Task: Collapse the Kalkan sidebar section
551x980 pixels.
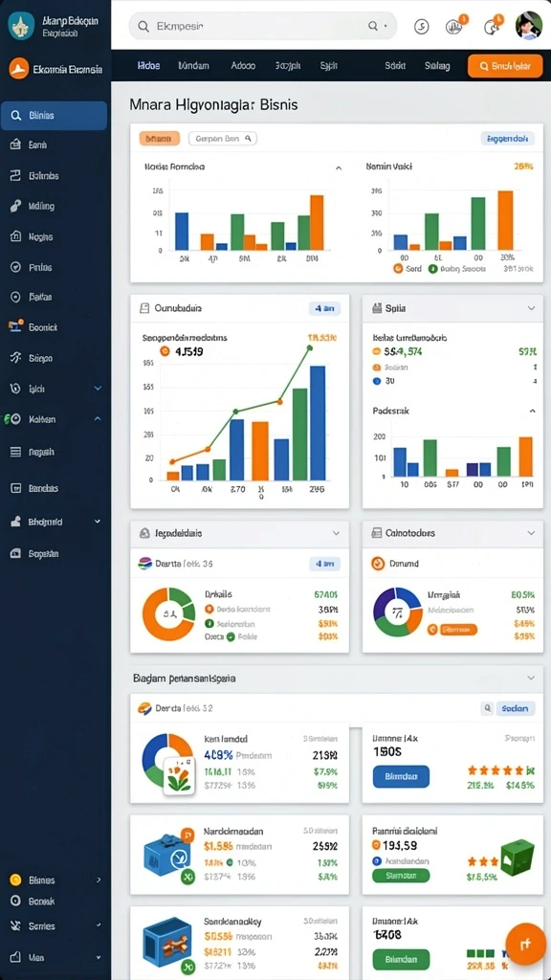Action: coord(98,419)
